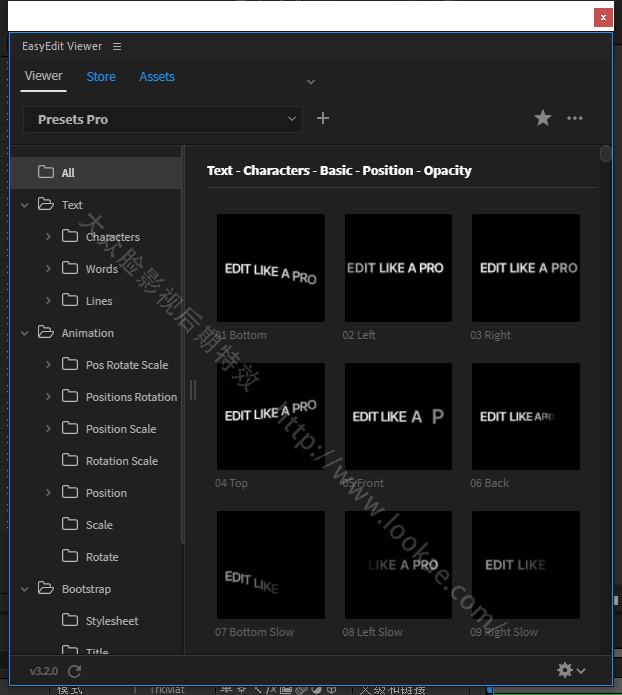Collapse the Bootstrap folder
The image size is (622, 695).
point(25,589)
